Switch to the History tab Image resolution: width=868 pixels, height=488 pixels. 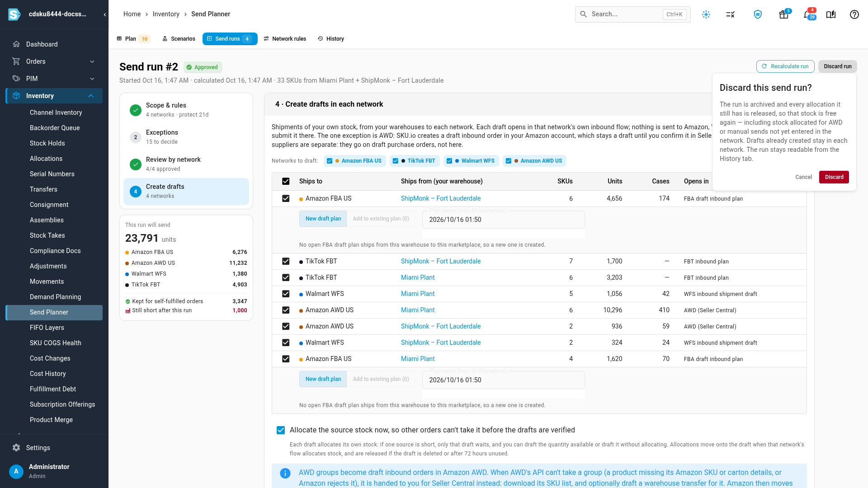[x=331, y=39]
